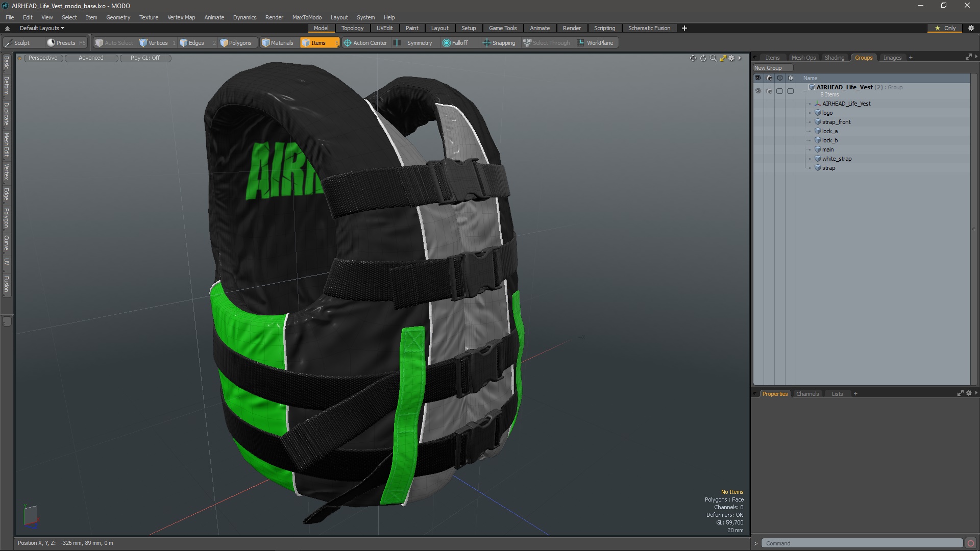Screen dimensions: 980x551
Task: Expand the Properties panel options arrow
Action: 976,393
